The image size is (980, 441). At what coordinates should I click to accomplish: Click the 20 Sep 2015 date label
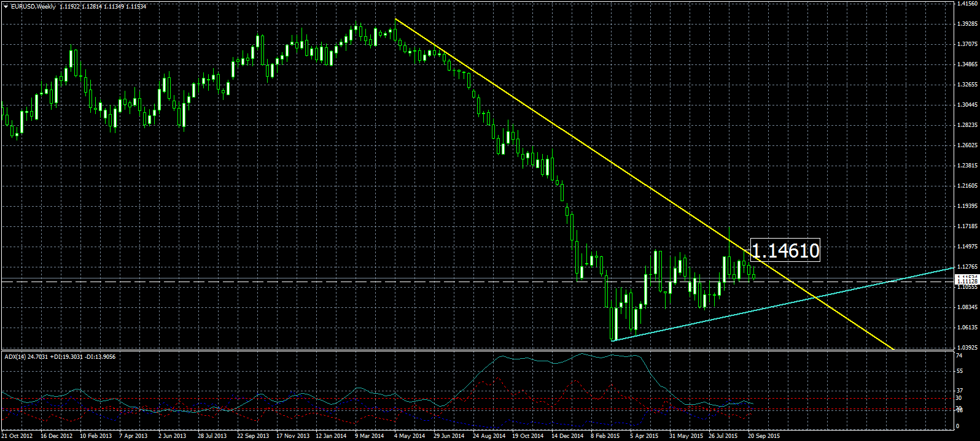point(764,436)
